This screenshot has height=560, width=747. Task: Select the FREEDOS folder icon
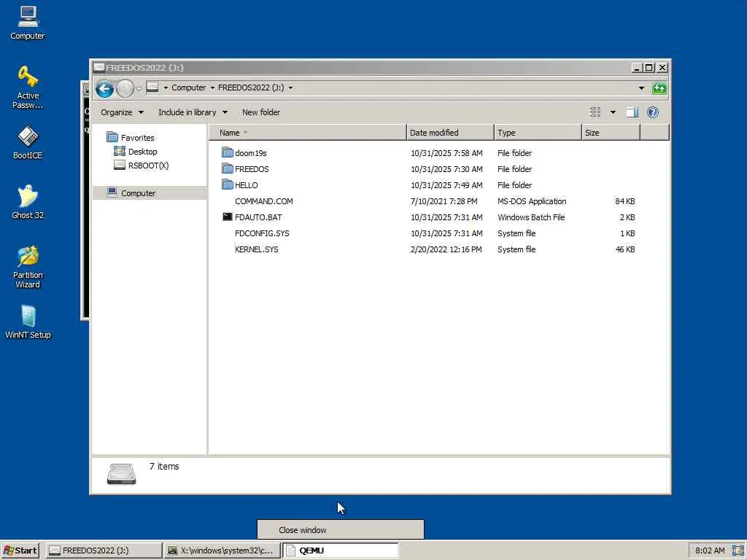pyautogui.click(x=228, y=168)
